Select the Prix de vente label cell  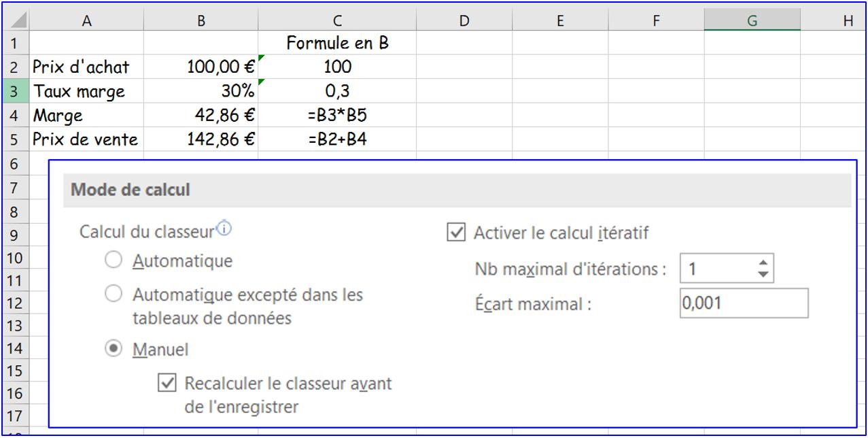pyautogui.click(x=86, y=139)
